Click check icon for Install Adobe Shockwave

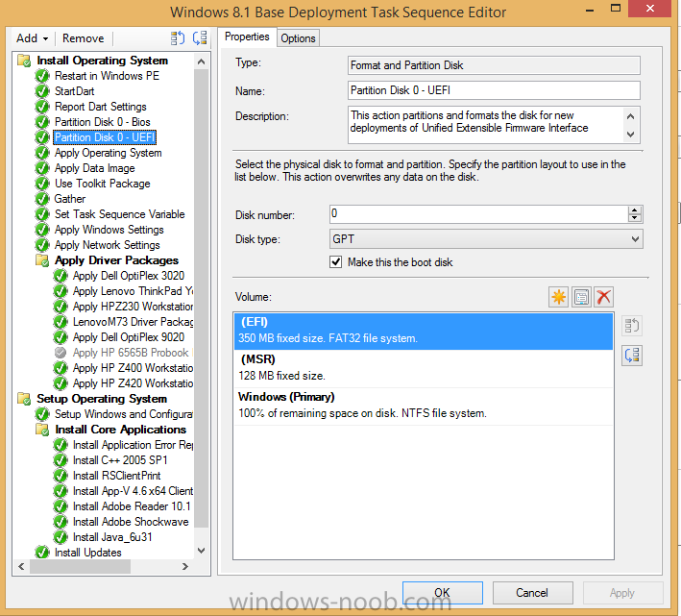(x=61, y=522)
